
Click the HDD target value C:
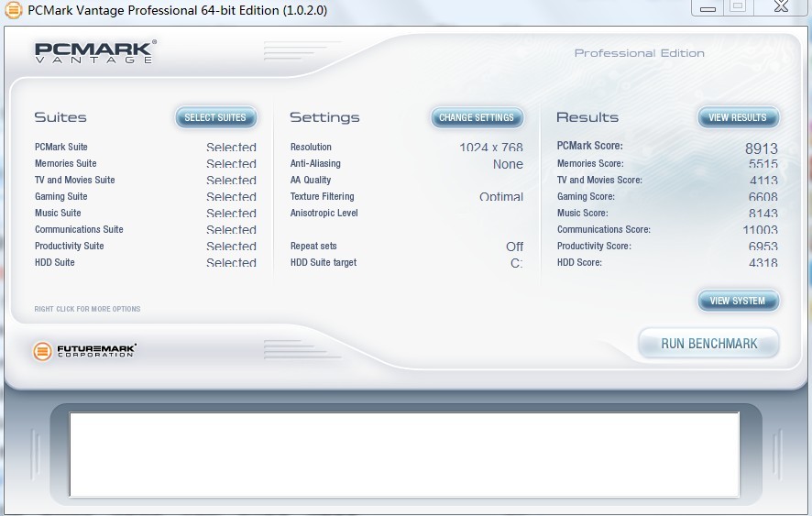(517, 263)
